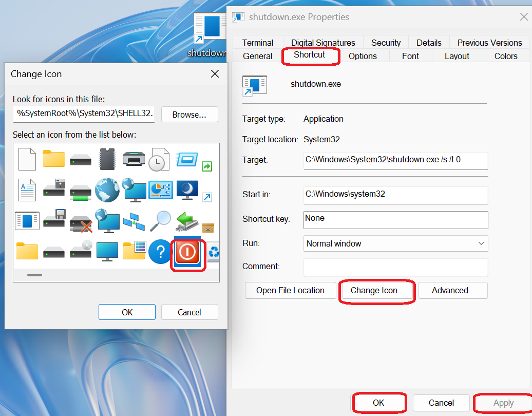Screen dimensions: 532x416
Task: Choose the blue shortcut arrow icon
Action: point(207,197)
